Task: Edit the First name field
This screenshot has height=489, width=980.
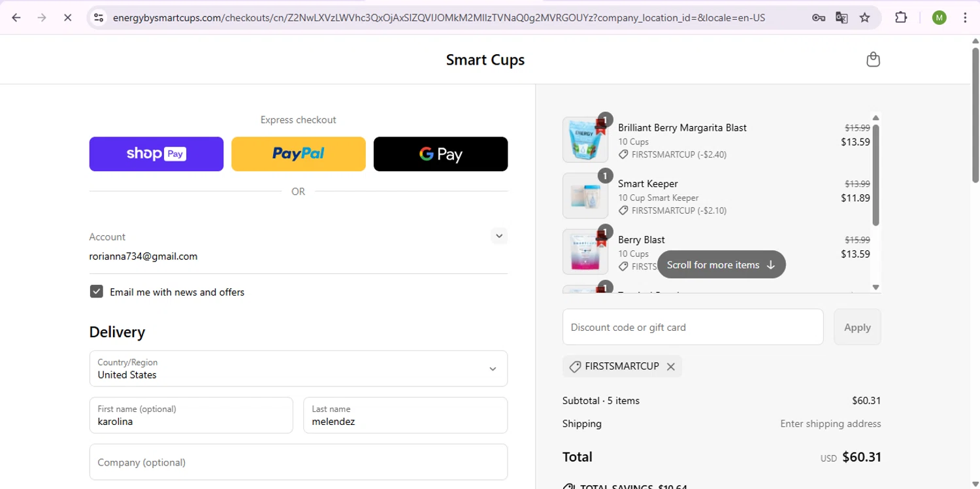Action: click(191, 415)
